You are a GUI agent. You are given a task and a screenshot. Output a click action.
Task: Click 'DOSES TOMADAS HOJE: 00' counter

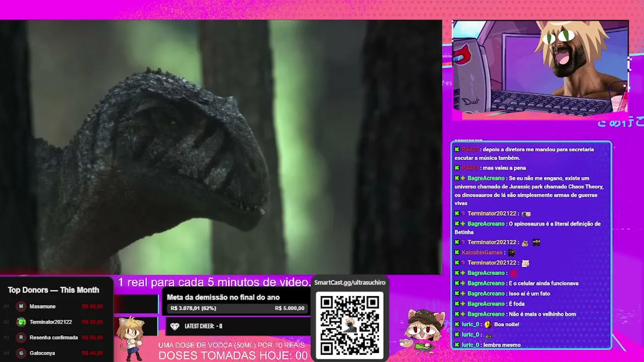pyautogui.click(x=233, y=355)
